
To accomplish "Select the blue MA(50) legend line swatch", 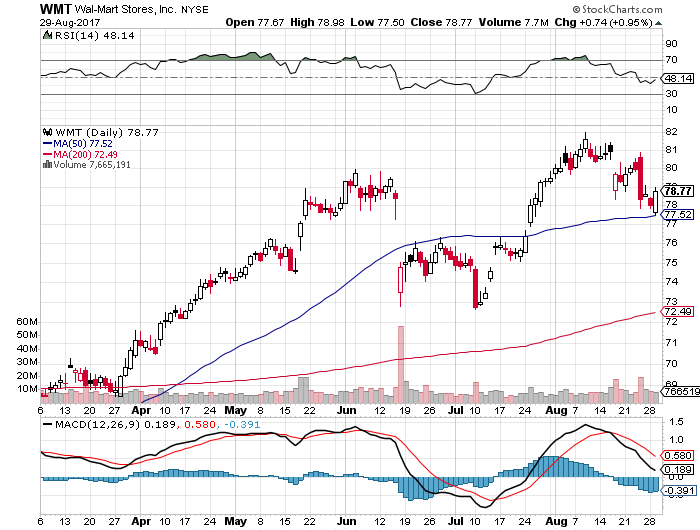I will point(45,142).
